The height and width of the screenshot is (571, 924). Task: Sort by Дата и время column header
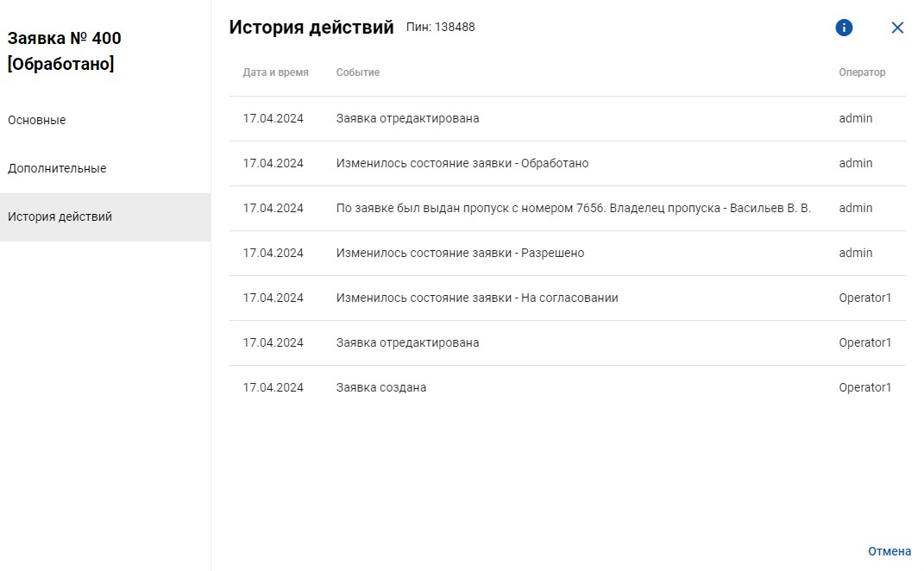coord(276,72)
